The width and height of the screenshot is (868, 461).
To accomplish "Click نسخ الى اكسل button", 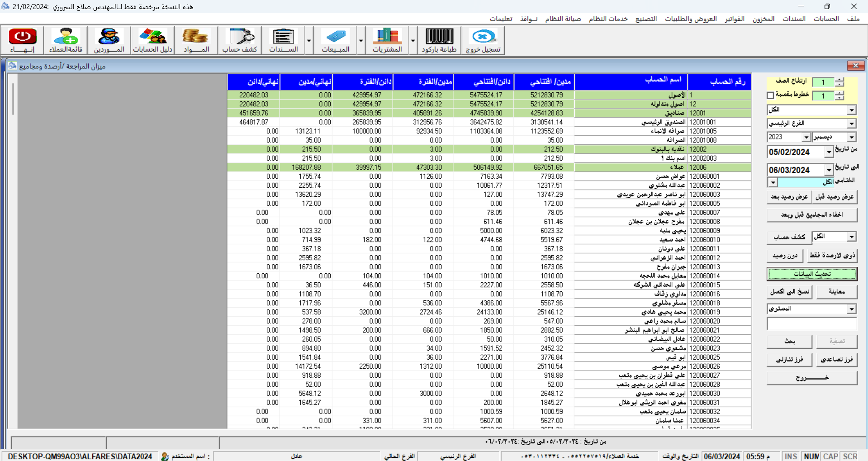I will pyautogui.click(x=790, y=292).
